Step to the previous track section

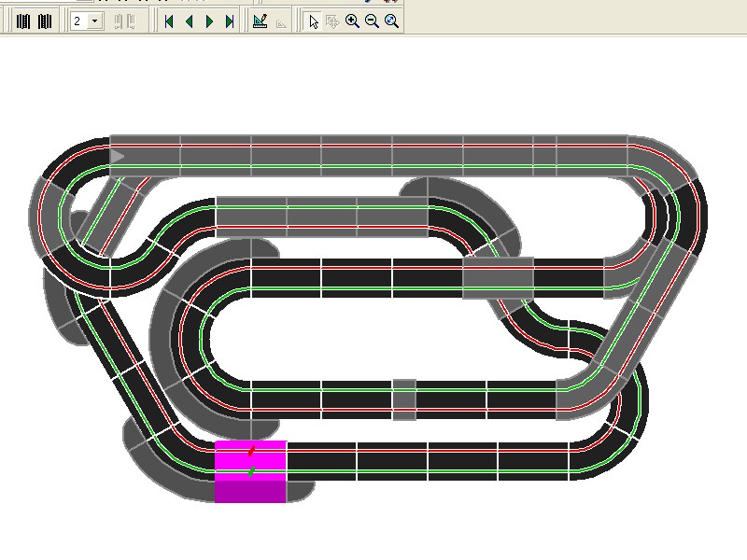click(x=189, y=21)
